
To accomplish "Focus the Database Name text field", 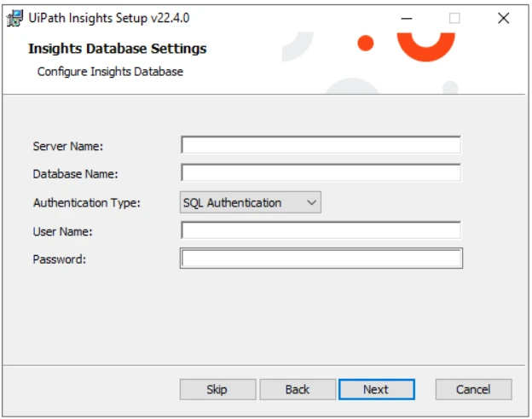I will (x=321, y=173).
